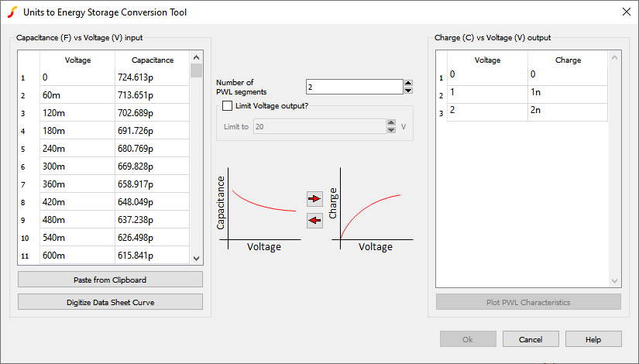Select the 60m voltage cell in row 2
This screenshot has width=639, height=364.
click(x=76, y=95)
